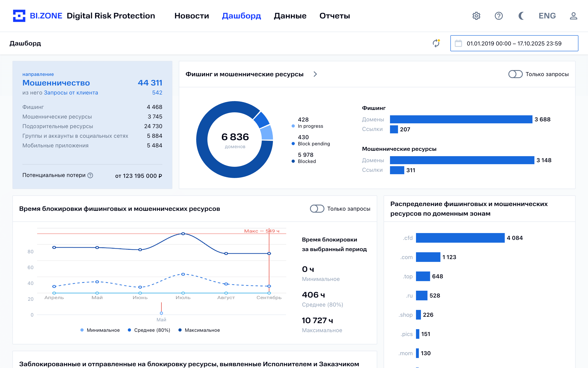Click the .ru domain zone bar
This screenshot has width=588, height=368.
(x=421, y=296)
